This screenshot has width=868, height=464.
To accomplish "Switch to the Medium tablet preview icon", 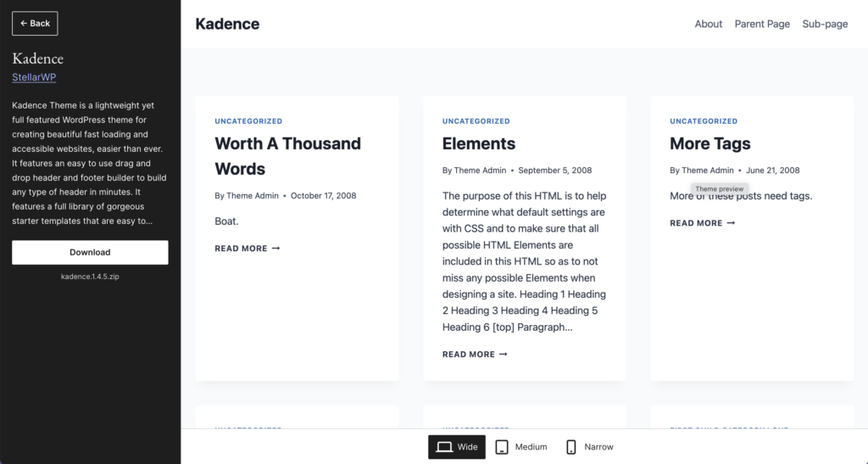I will pyautogui.click(x=502, y=447).
